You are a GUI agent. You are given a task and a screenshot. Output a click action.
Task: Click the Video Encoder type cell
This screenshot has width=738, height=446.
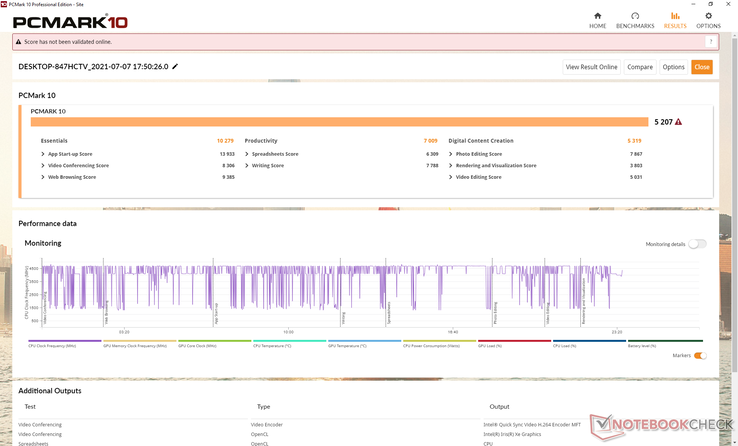pyautogui.click(x=267, y=424)
